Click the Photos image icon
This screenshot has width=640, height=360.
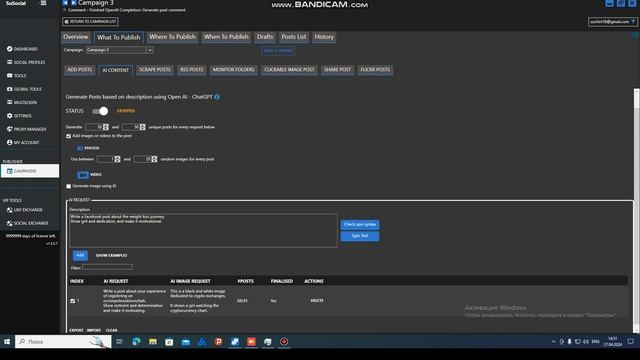80,148
